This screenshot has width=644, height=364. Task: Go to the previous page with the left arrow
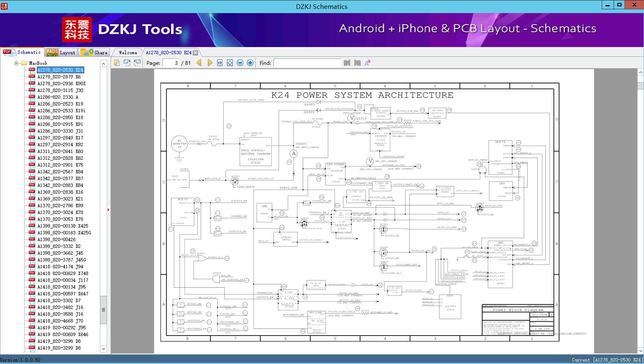tap(199, 63)
